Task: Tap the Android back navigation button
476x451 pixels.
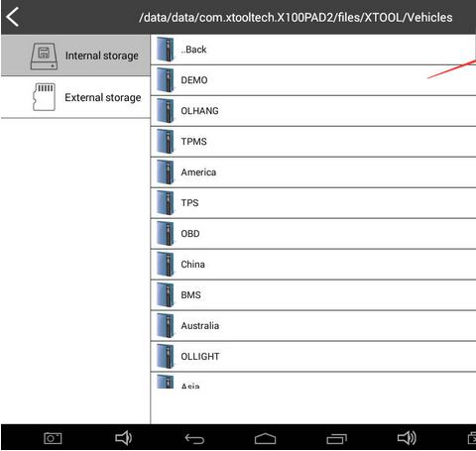Action: pyautogui.click(x=194, y=439)
